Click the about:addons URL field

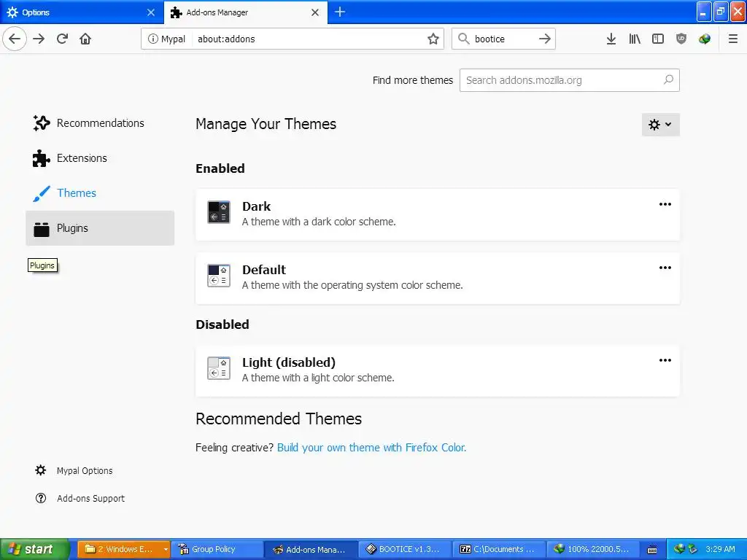(309, 39)
